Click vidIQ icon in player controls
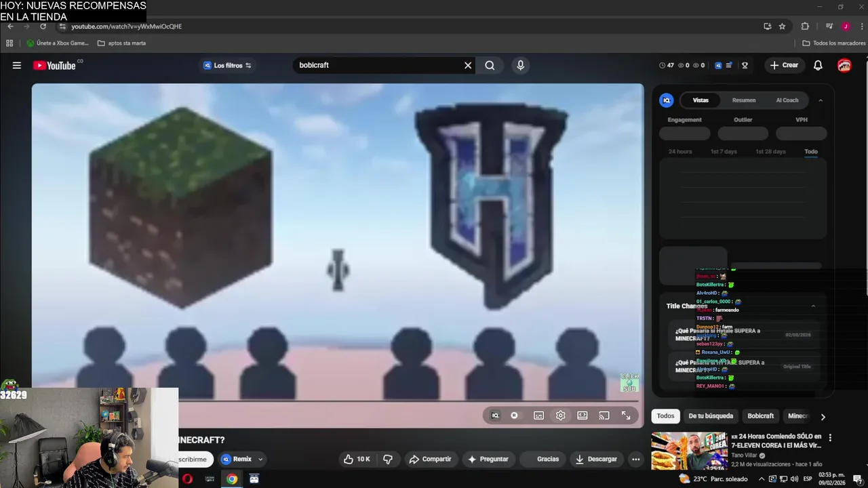Image resolution: width=868 pixels, height=488 pixels. (x=495, y=415)
